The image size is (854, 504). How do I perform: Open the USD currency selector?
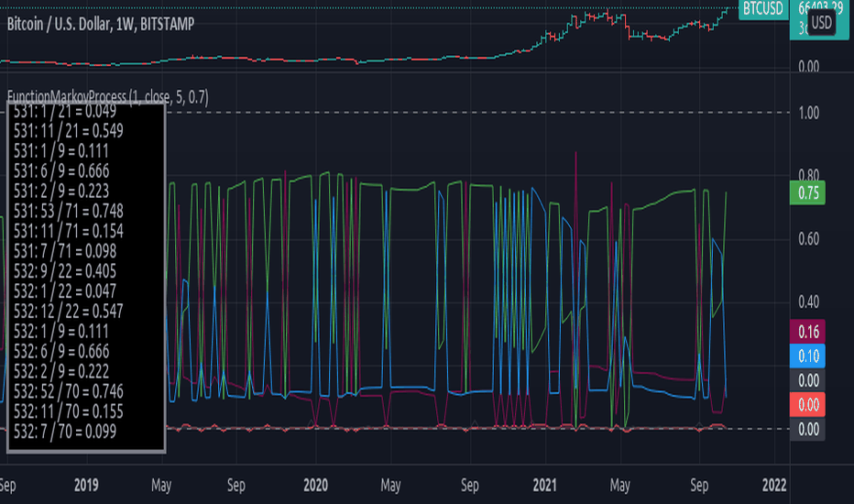pos(821,23)
